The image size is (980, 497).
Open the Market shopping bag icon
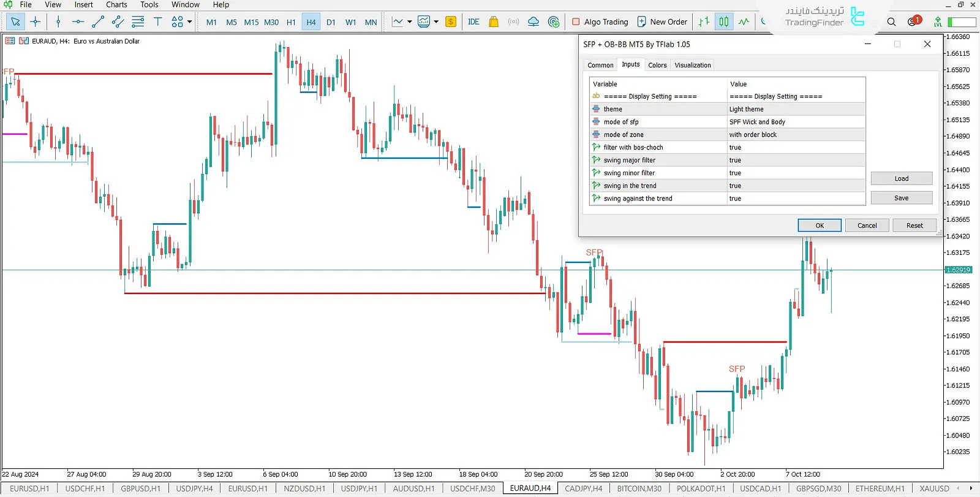(x=494, y=22)
